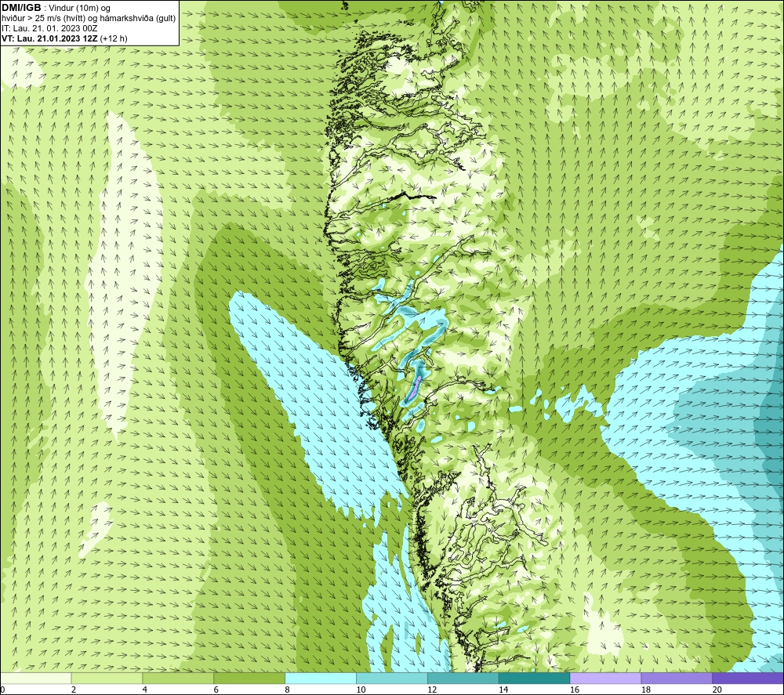This screenshot has height=695, width=784.
Task: Click the 16-18 m/s light purple legend swatch
Action: [x=605, y=678]
